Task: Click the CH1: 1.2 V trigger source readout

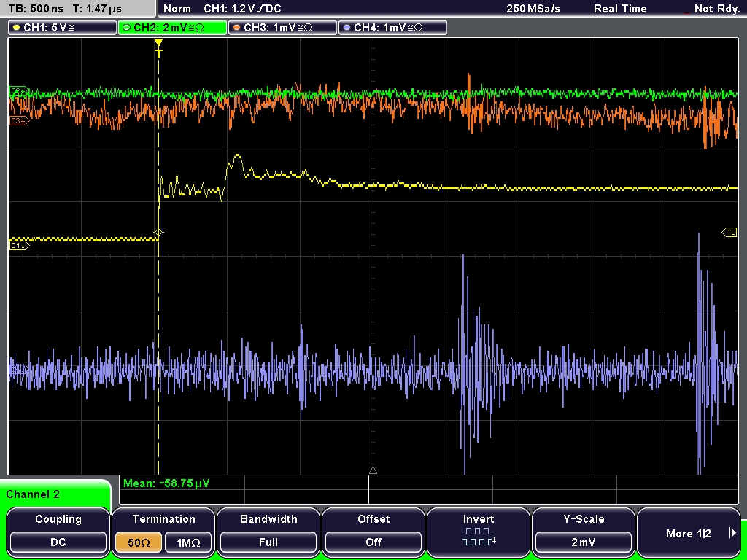Action: [242, 9]
